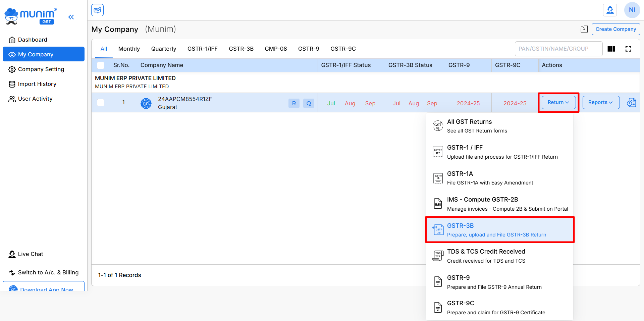Collapse the sidebar with double-chevron icon
The image size is (644, 321).
pyautogui.click(x=71, y=17)
